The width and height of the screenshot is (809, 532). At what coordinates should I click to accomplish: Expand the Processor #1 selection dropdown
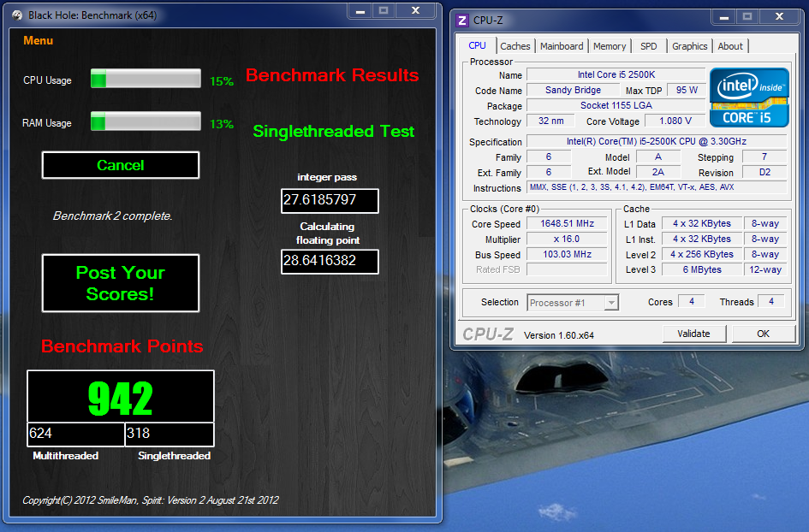(x=611, y=303)
